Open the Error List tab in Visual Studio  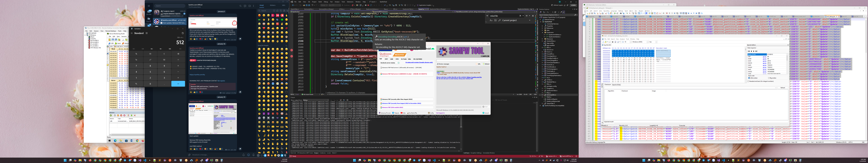click(x=294, y=153)
